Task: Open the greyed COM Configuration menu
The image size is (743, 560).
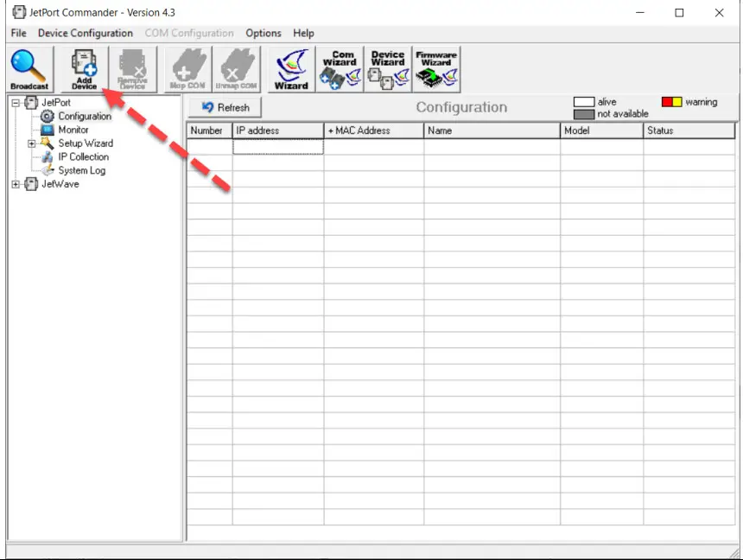Action: coord(189,33)
